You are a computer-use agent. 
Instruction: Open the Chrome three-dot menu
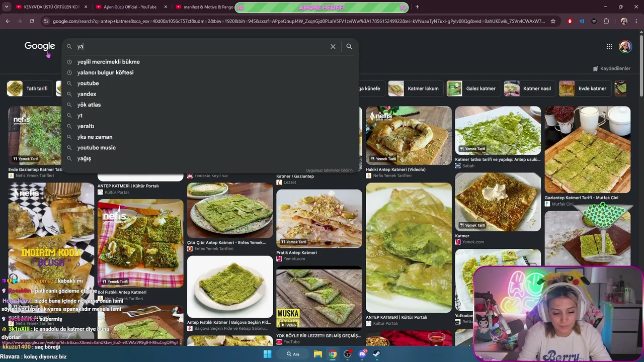click(x=636, y=21)
